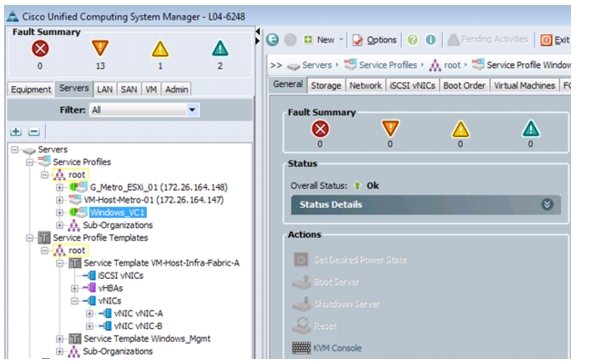This screenshot has width=590, height=362.
Task: Click the green Help question mark icon
Action: (413, 40)
